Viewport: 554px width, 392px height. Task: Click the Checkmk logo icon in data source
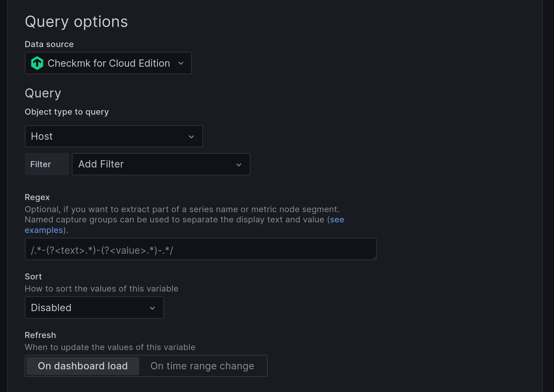pos(37,63)
